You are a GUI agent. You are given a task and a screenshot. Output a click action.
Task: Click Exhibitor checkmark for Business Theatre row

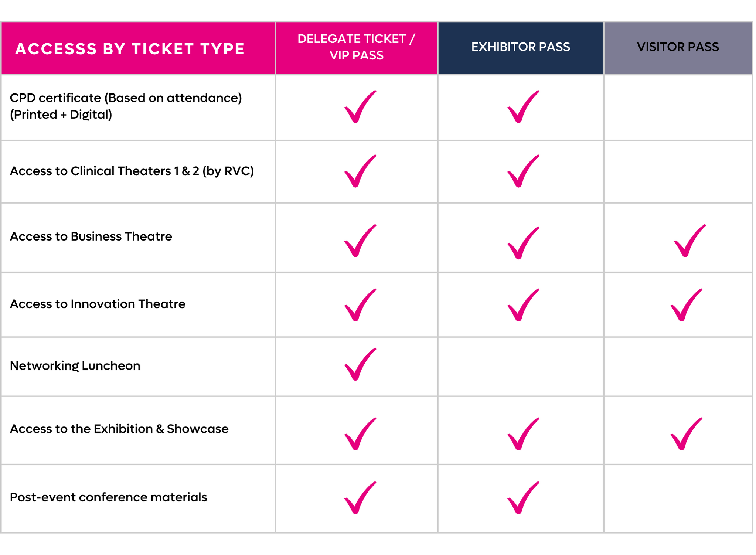point(523,243)
